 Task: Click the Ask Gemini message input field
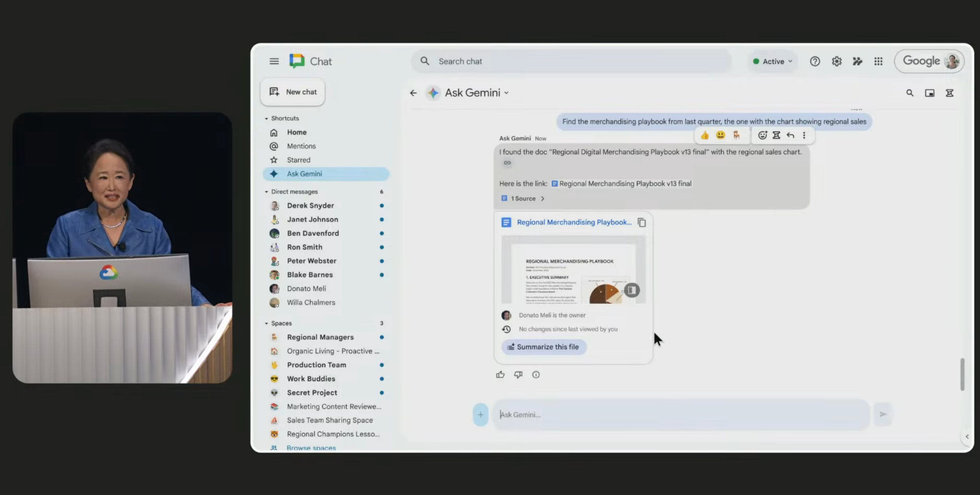pos(679,415)
